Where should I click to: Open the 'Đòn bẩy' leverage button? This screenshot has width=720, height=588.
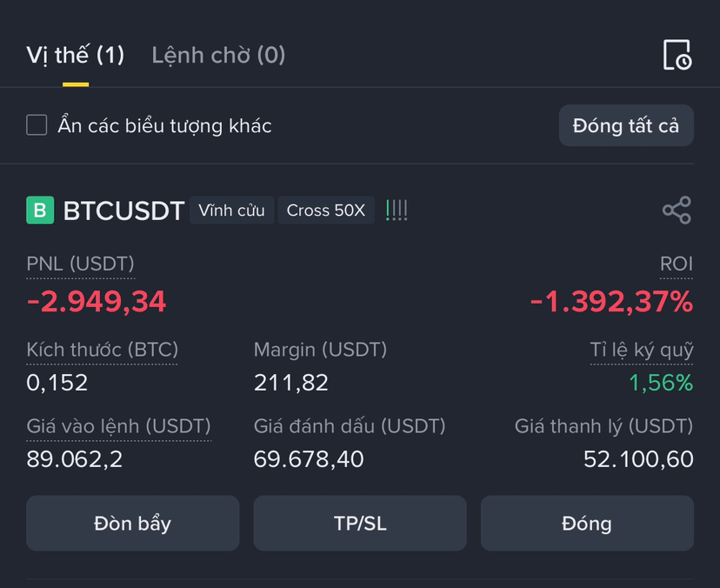tap(133, 524)
